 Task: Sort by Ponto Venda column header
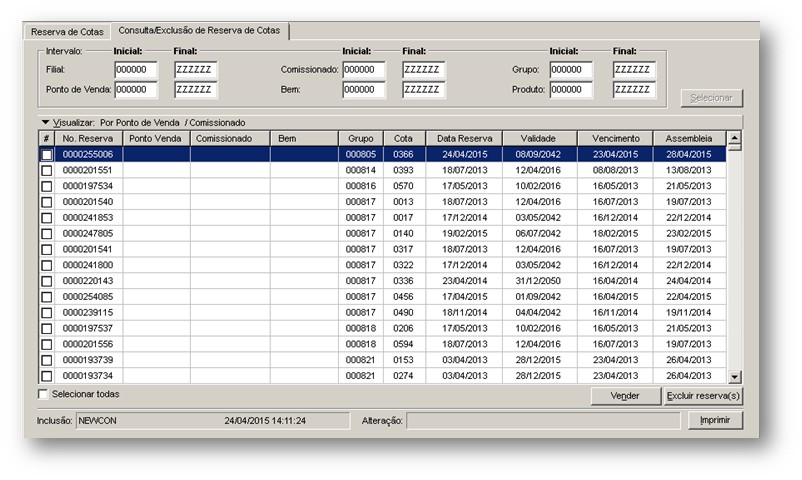[x=156, y=139]
